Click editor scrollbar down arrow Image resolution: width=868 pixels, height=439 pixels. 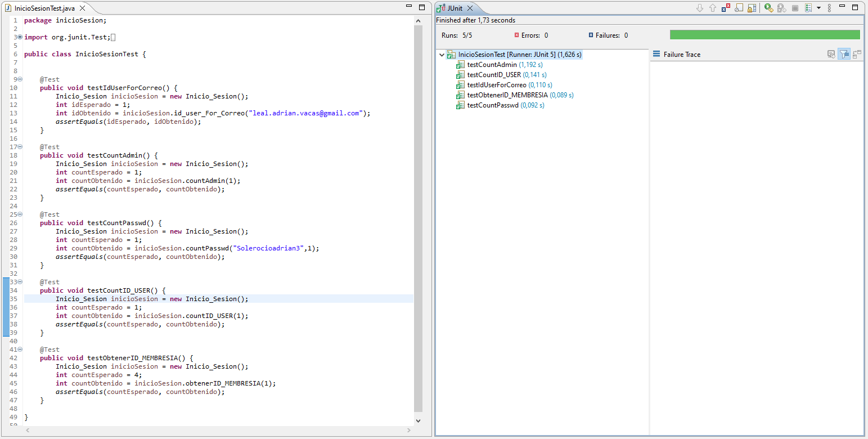click(x=418, y=420)
